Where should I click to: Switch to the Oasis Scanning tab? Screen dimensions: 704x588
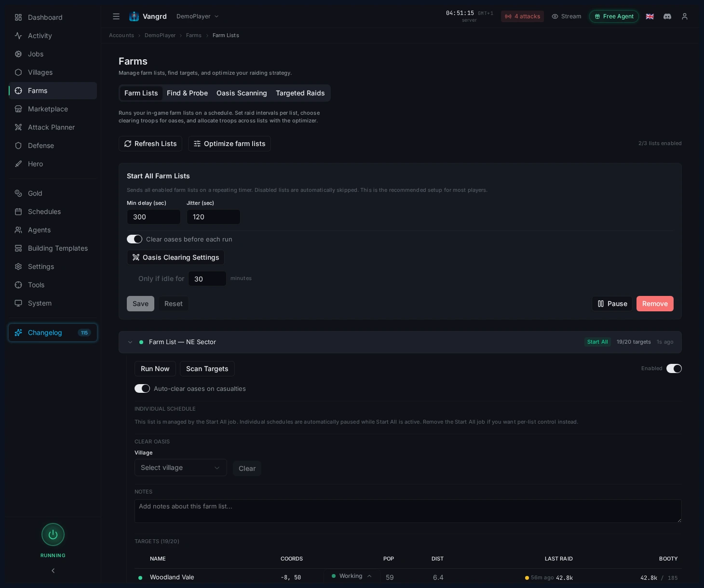pos(242,93)
